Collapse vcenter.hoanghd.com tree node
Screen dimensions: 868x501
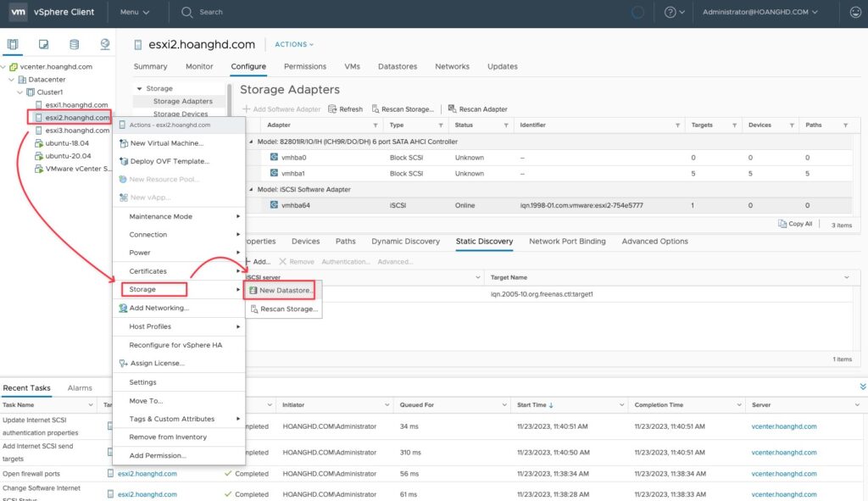pos(3,66)
